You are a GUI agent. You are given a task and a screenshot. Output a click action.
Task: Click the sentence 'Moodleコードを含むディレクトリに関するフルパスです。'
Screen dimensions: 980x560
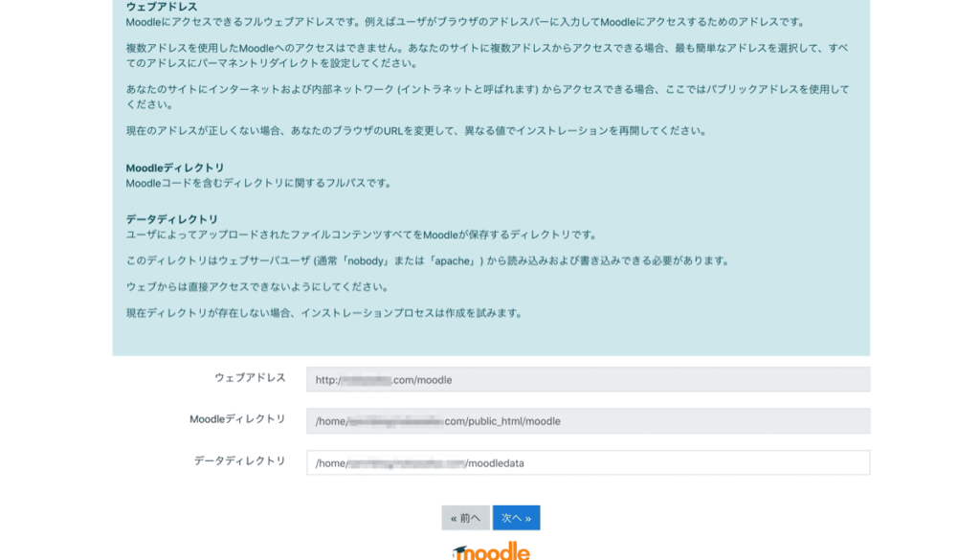coord(260,183)
